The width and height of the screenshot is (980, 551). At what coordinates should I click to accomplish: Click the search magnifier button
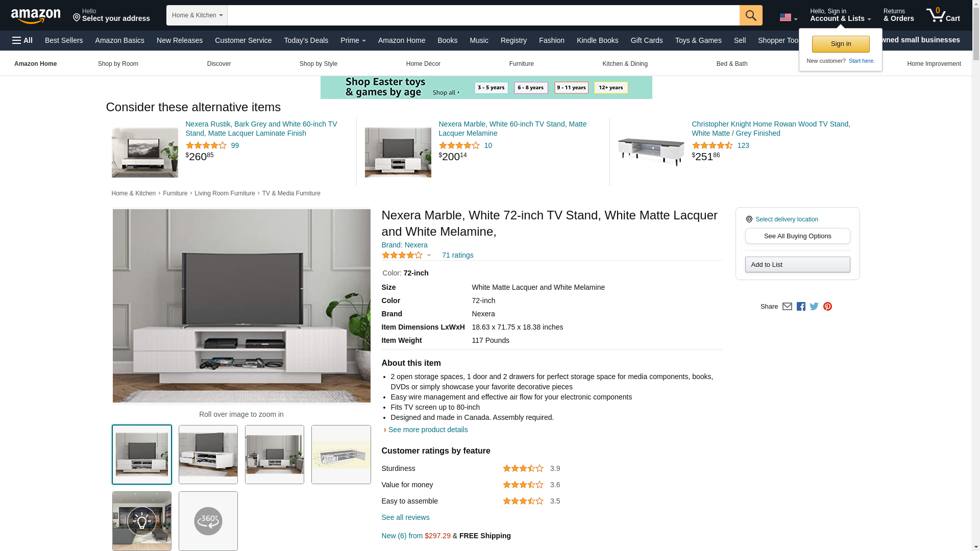(751, 15)
